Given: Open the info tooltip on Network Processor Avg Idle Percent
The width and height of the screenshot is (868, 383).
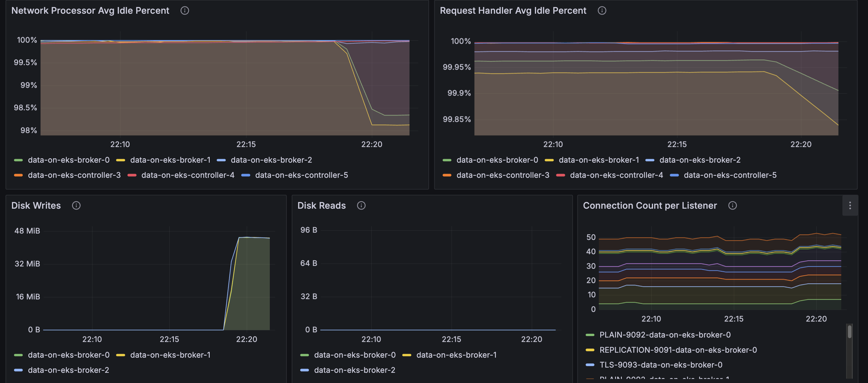Looking at the screenshot, I should [185, 10].
